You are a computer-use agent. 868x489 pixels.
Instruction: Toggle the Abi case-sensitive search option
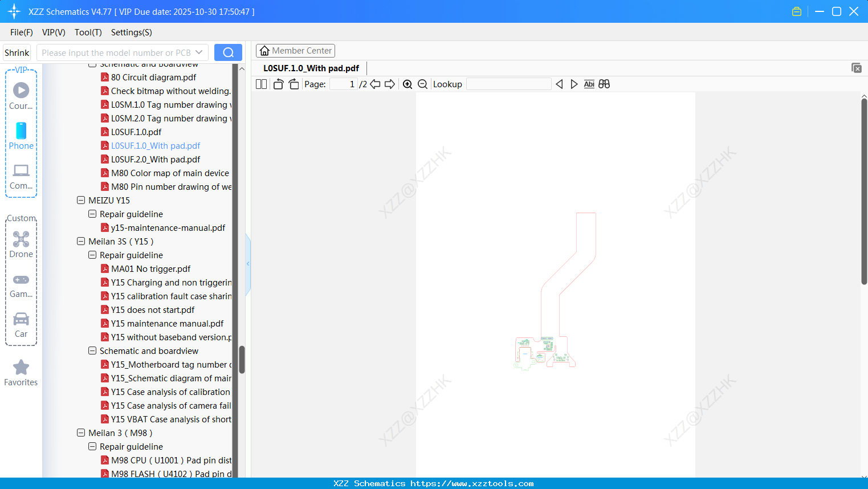pyautogui.click(x=589, y=84)
